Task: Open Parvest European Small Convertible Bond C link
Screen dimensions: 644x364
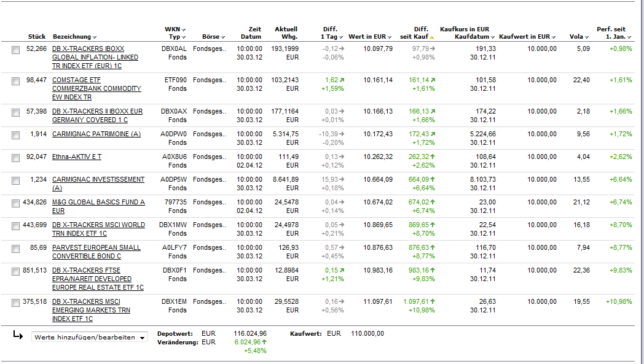Action: click(x=96, y=252)
